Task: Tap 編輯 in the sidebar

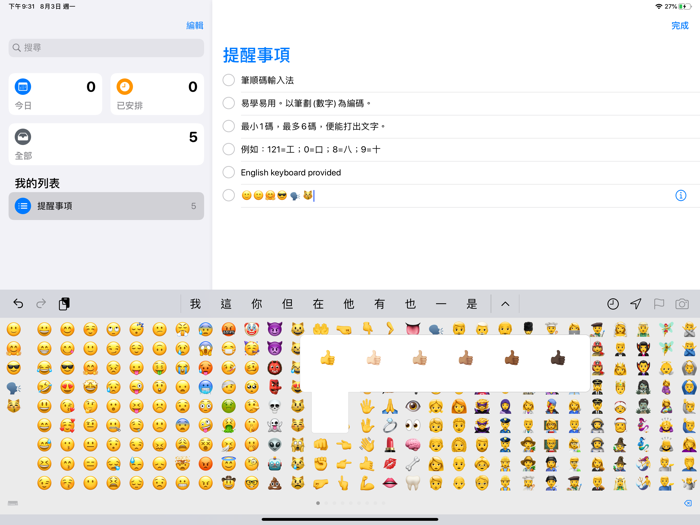Action: point(195,25)
